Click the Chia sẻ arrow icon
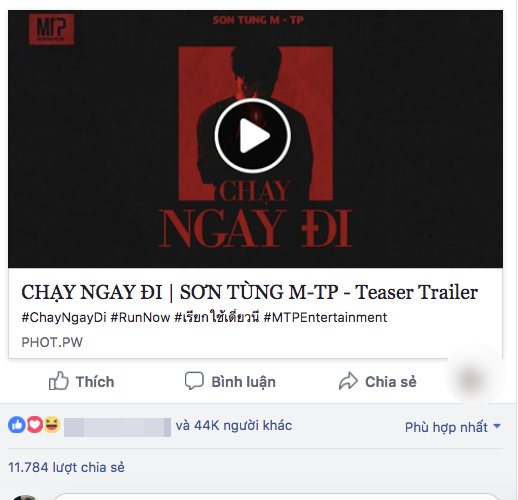The width and height of the screenshot is (518, 500). pyautogui.click(x=348, y=381)
